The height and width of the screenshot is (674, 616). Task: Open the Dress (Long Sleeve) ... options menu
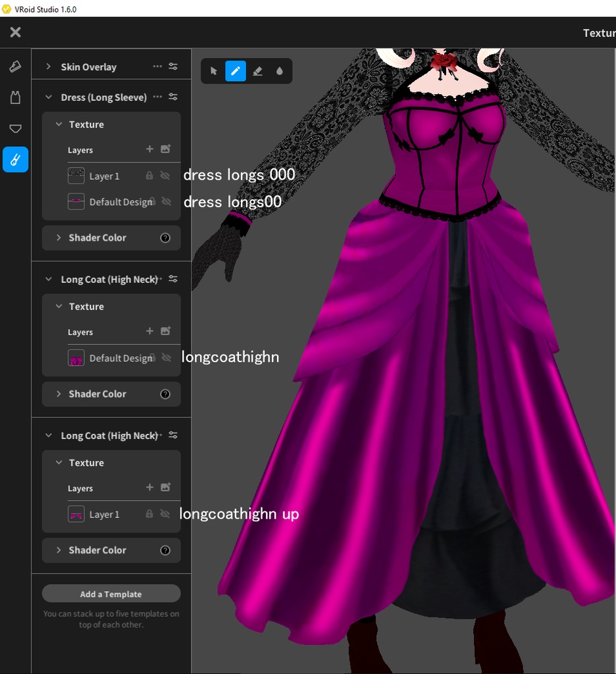tap(157, 97)
